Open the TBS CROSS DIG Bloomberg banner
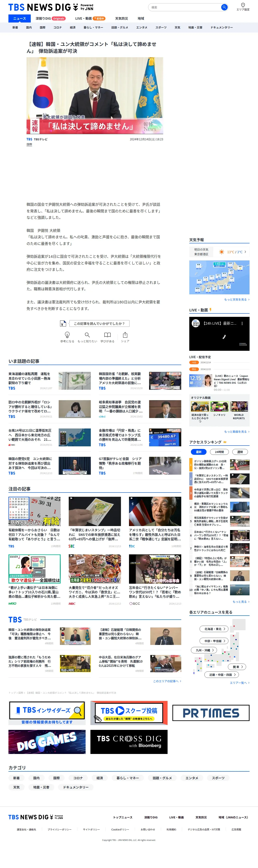Viewport: 258px width, 868px height. [129, 742]
